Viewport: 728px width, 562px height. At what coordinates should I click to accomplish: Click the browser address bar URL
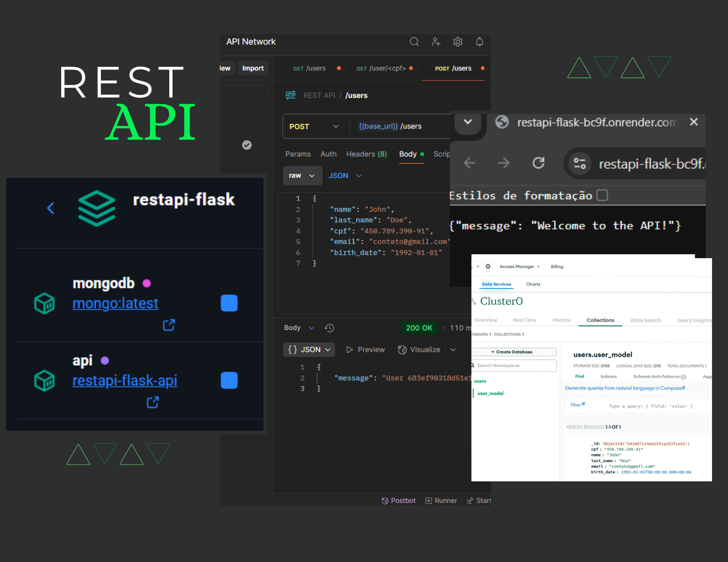[x=652, y=164]
